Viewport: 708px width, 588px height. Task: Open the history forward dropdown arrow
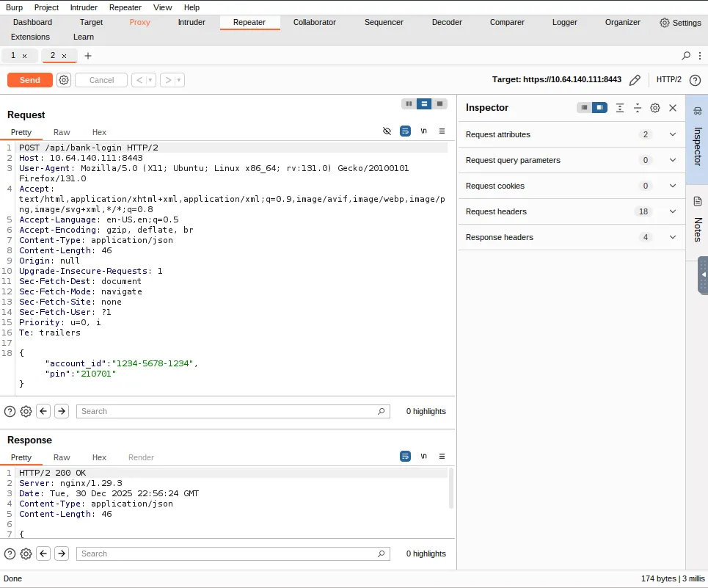180,80
